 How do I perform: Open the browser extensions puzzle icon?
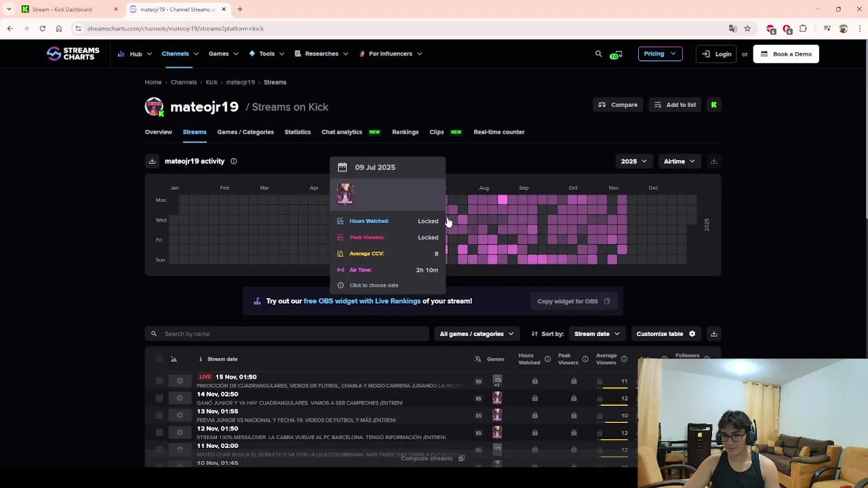pyautogui.click(x=803, y=28)
